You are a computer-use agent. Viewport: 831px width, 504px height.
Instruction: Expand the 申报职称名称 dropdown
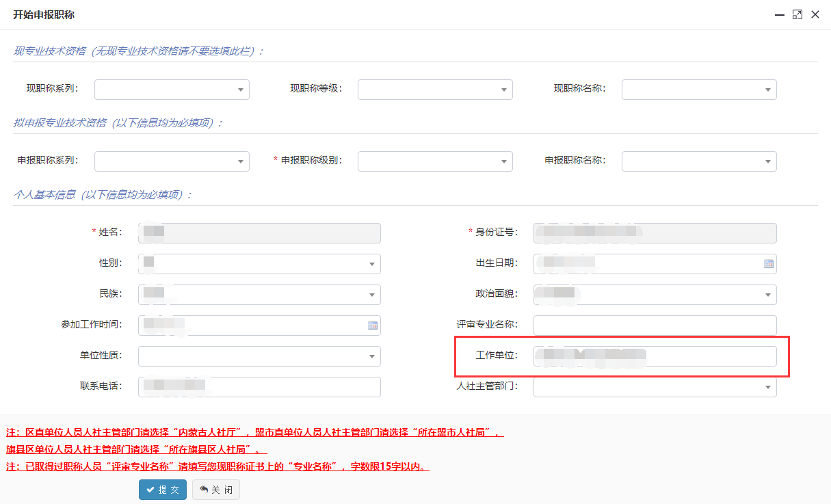699,161
